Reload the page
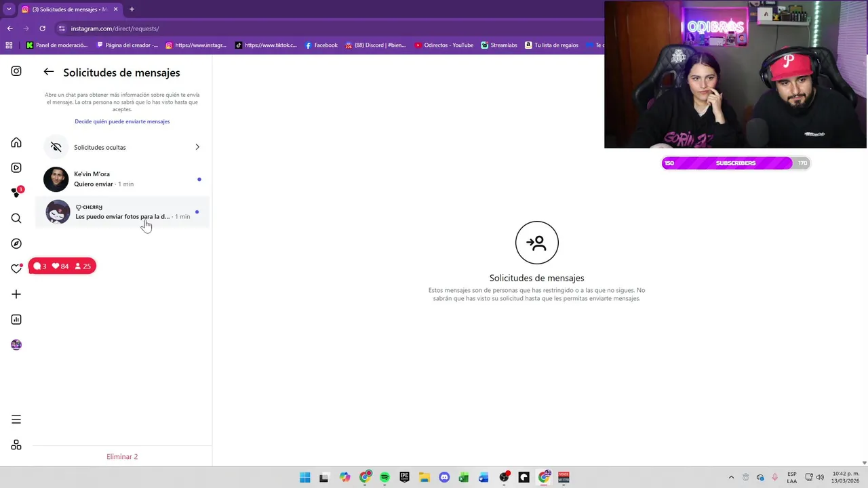This screenshot has width=868, height=488. pyautogui.click(x=42, y=28)
